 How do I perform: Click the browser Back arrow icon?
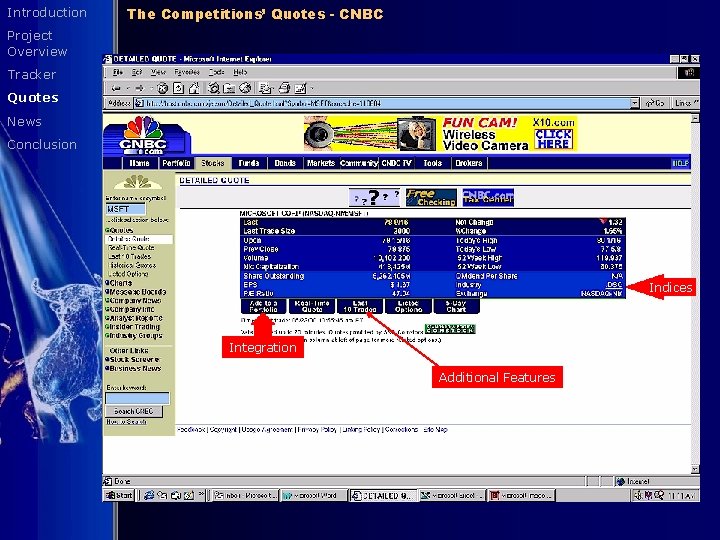pyautogui.click(x=116, y=88)
